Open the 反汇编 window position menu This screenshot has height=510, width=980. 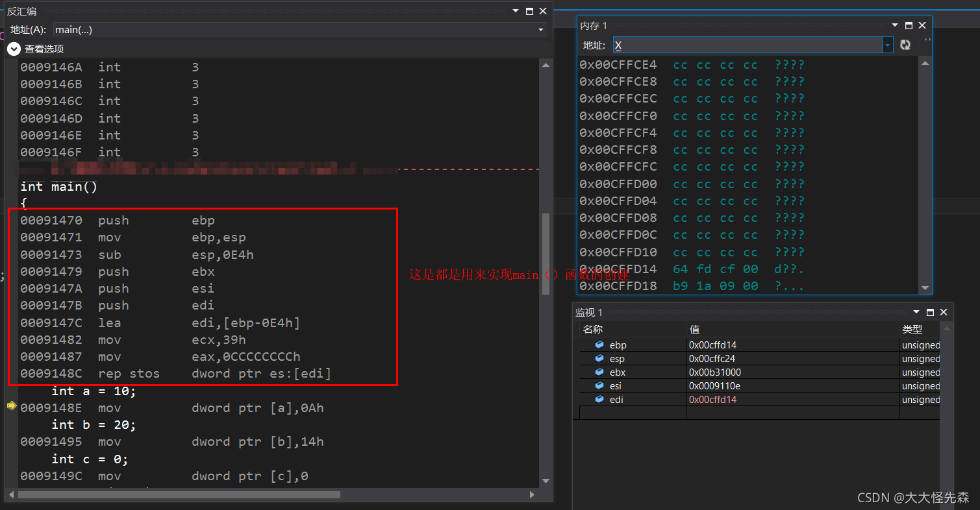(x=516, y=11)
